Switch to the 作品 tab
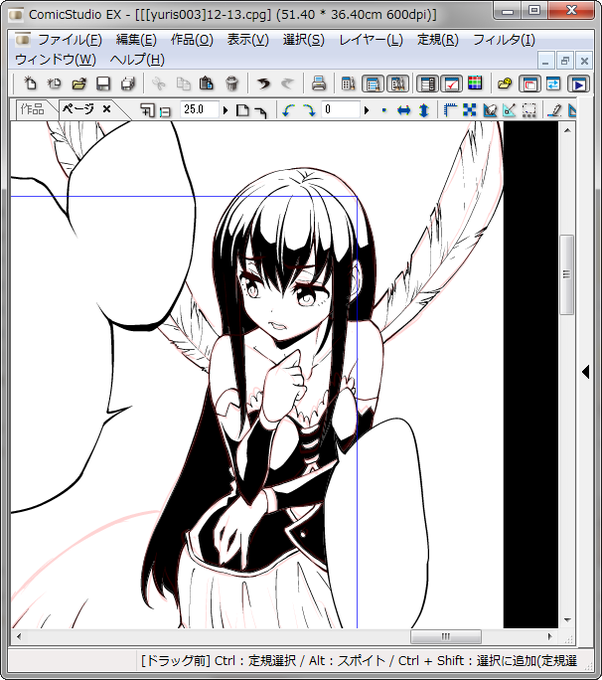 [33, 109]
